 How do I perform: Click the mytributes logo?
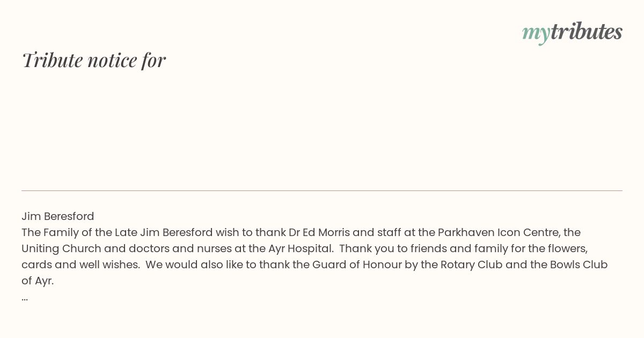(572, 32)
